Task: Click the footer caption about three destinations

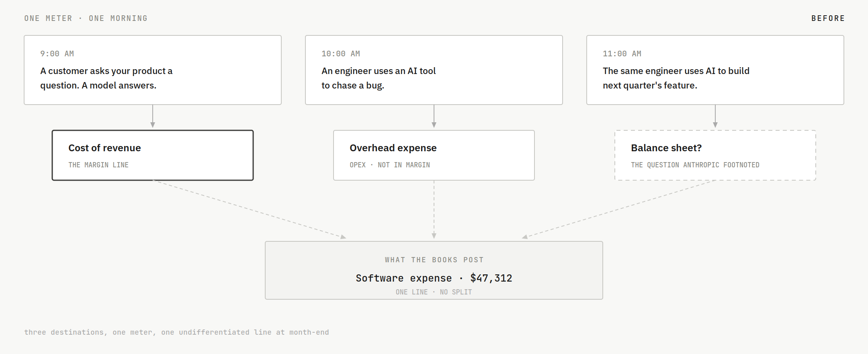Action: point(176,332)
